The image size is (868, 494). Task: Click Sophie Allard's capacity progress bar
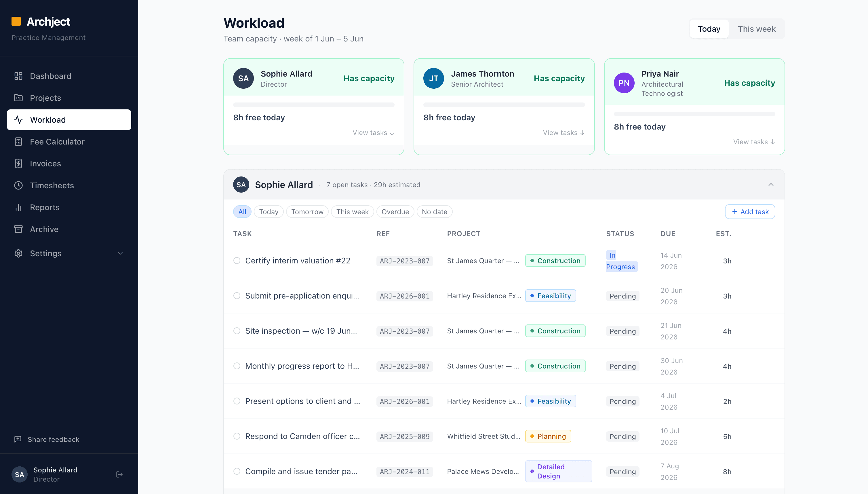point(313,105)
